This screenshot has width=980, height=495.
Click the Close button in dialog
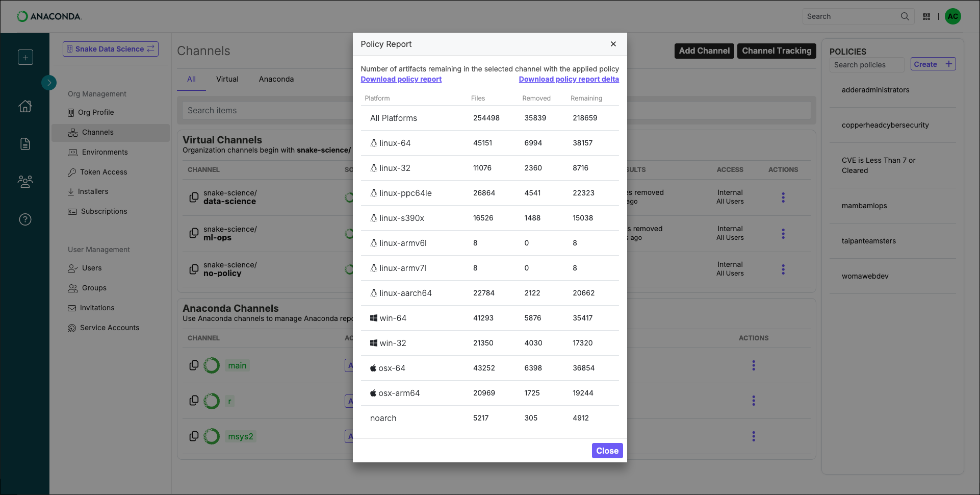[x=607, y=451]
